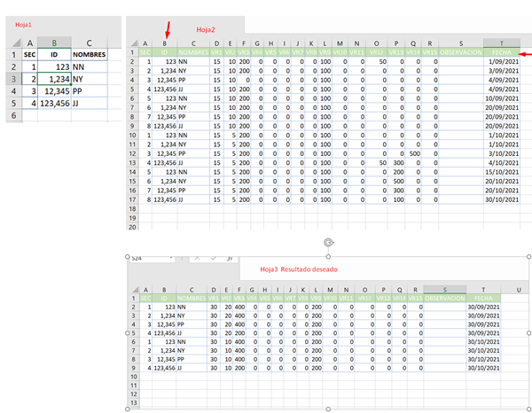Click the formula bar enter checkmark in Hoja3
This screenshot has height=413, width=532.
[214, 259]
